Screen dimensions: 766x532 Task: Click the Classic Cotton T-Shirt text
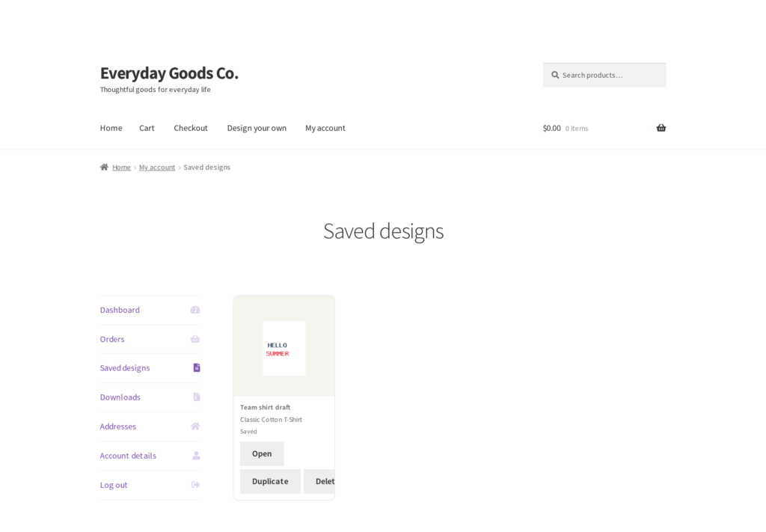pos(271,420)
